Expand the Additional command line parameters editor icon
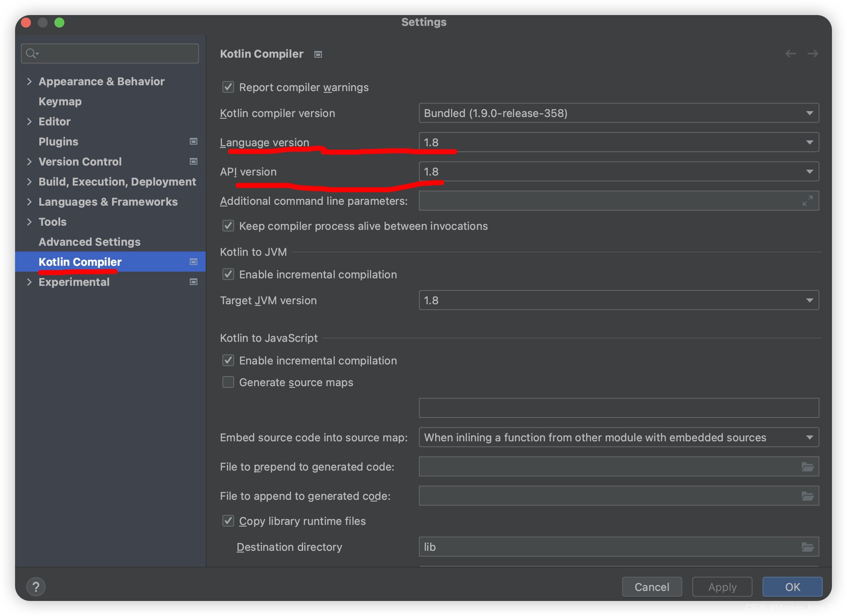The width and height of the screenshot is (847, 616). coord(807,201)
